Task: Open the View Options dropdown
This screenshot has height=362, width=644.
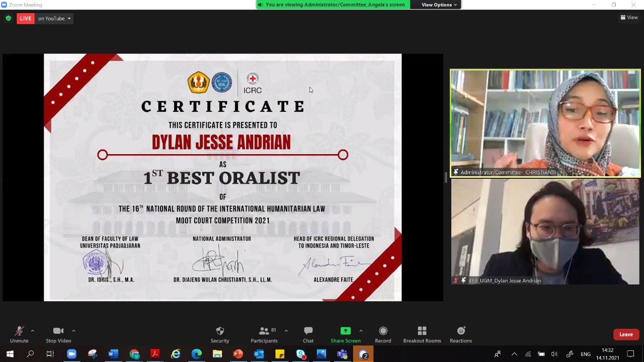Action: (x=439, y=5)
